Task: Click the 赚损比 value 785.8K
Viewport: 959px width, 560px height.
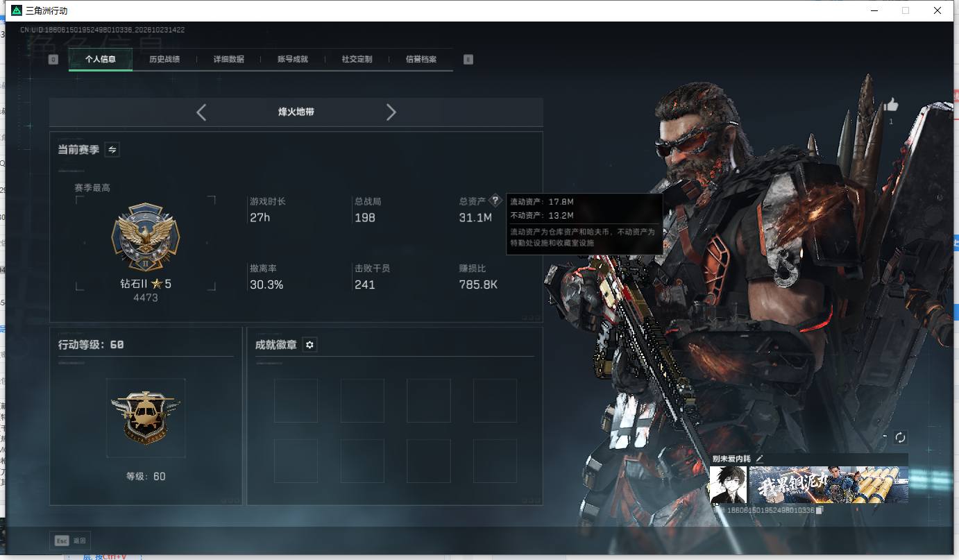Action: tap(479, 285)
